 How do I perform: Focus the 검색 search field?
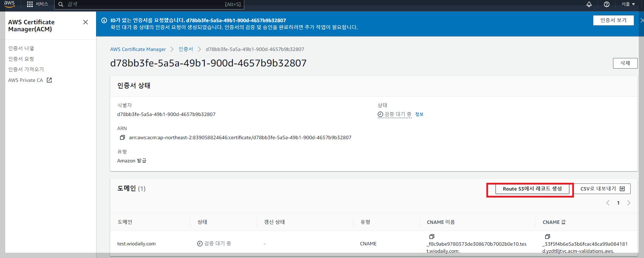(149, 4)
